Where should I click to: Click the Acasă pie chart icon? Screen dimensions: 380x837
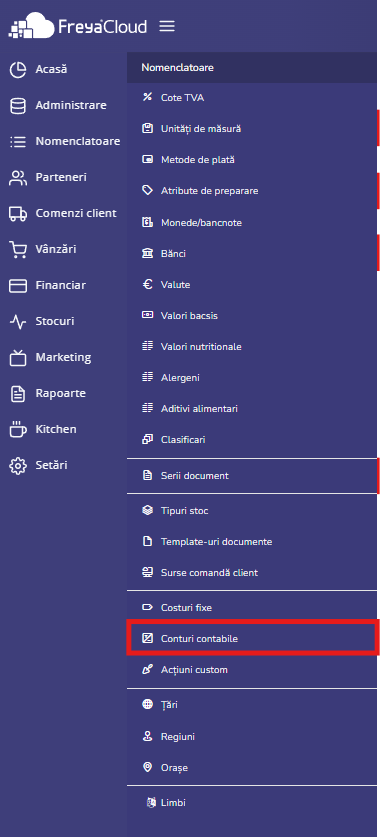pyautogui.click(x=18, y=70)
